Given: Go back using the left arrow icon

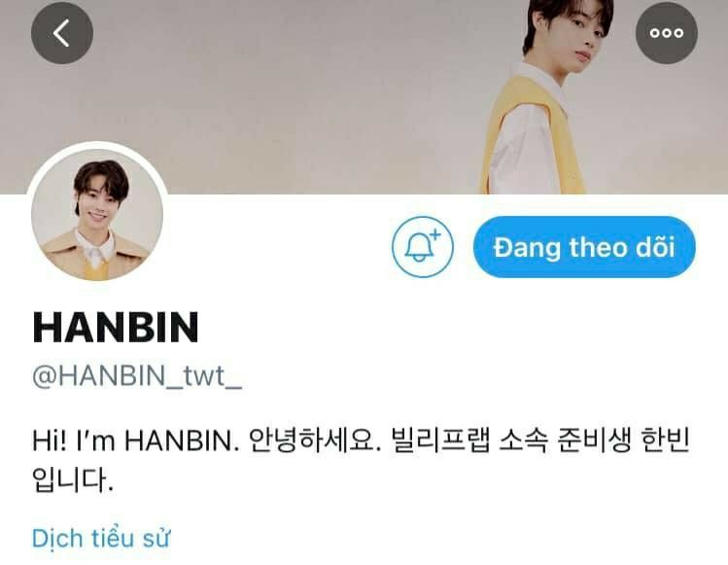Looking at the screenshot, I should [x=62, y=33].
